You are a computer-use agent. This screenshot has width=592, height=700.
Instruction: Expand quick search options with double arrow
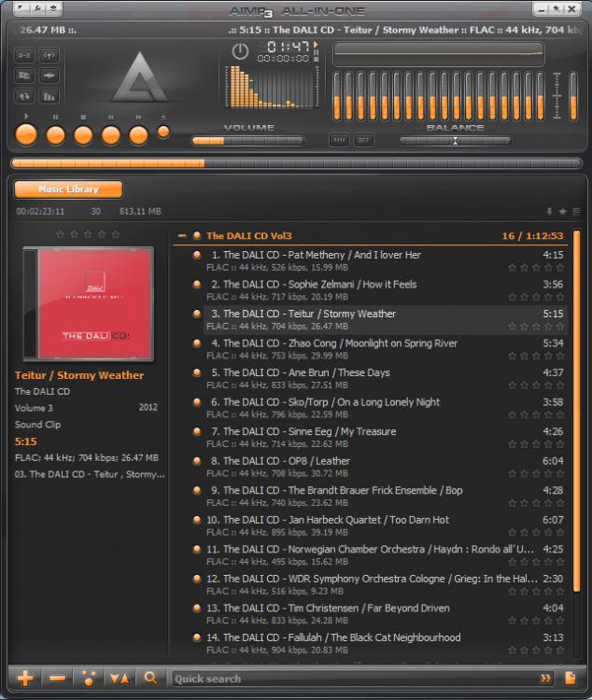click(545, 679)
